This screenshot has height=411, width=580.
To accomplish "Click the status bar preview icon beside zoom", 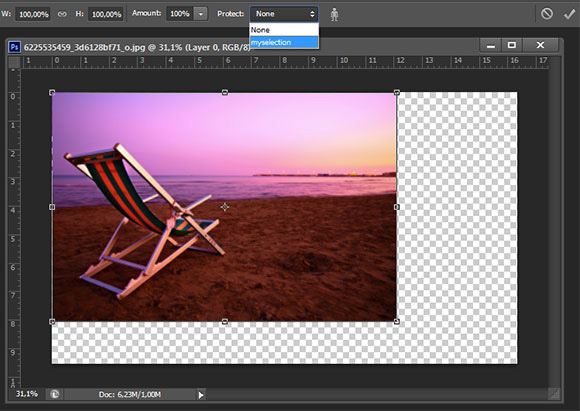I will (54, 394).
